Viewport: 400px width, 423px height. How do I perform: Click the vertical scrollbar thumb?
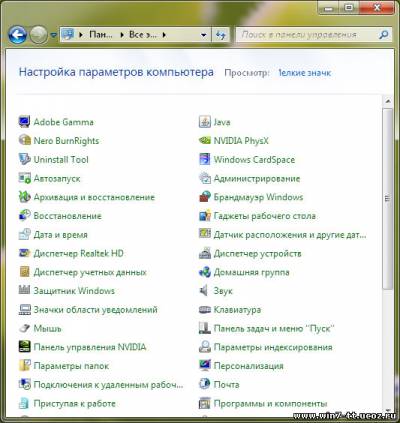point(388,199)
